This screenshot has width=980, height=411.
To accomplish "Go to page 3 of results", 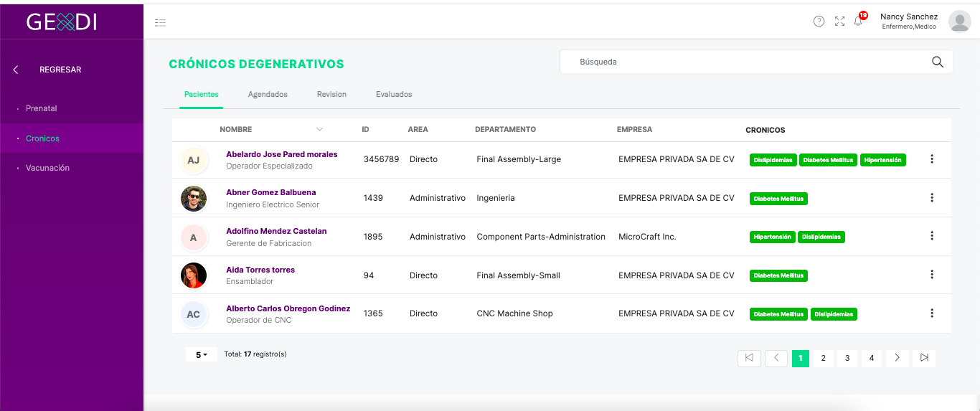I will tap(847, 358).
